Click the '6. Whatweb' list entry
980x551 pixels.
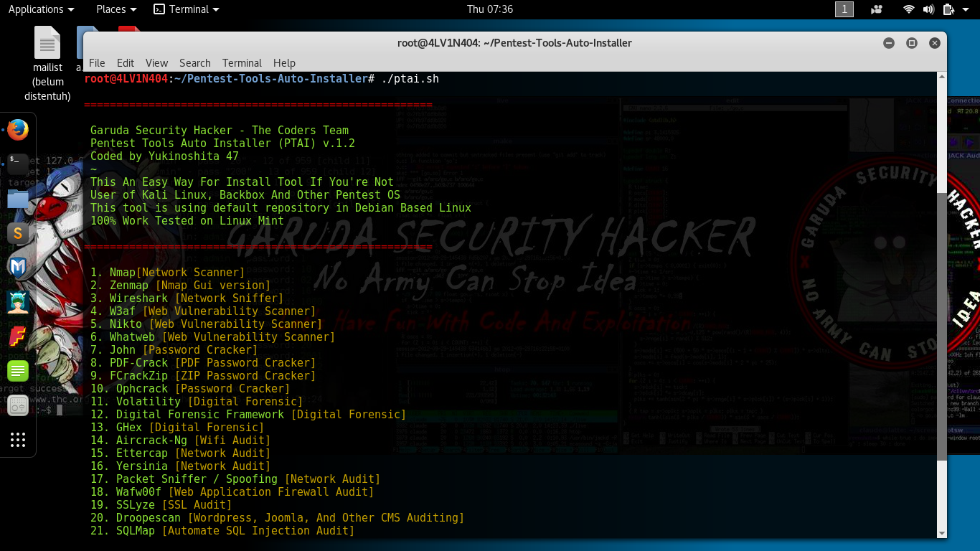212,337
